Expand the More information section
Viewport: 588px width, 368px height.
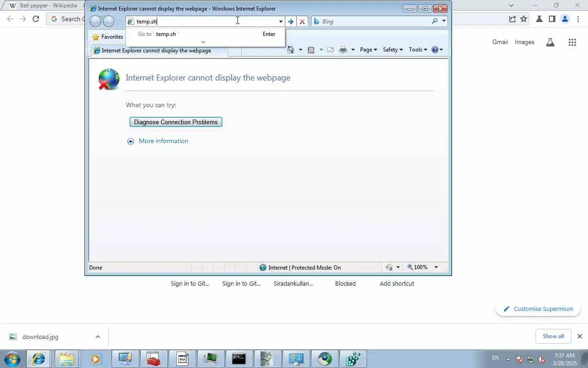coord(158,141)
